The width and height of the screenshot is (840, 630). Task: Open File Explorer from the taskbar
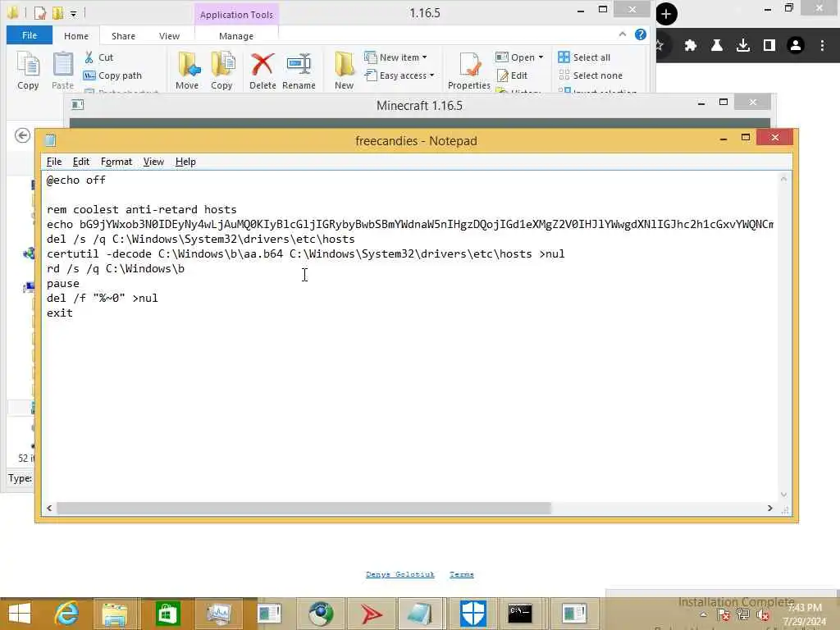(114, 614)
